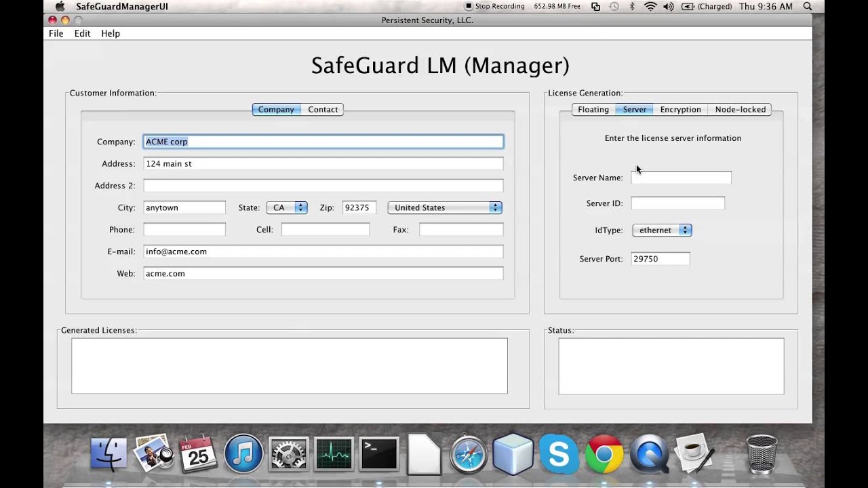Open the United States country dropdown
Viewport: 868px width, 488px height.
(x=445, y=207)
